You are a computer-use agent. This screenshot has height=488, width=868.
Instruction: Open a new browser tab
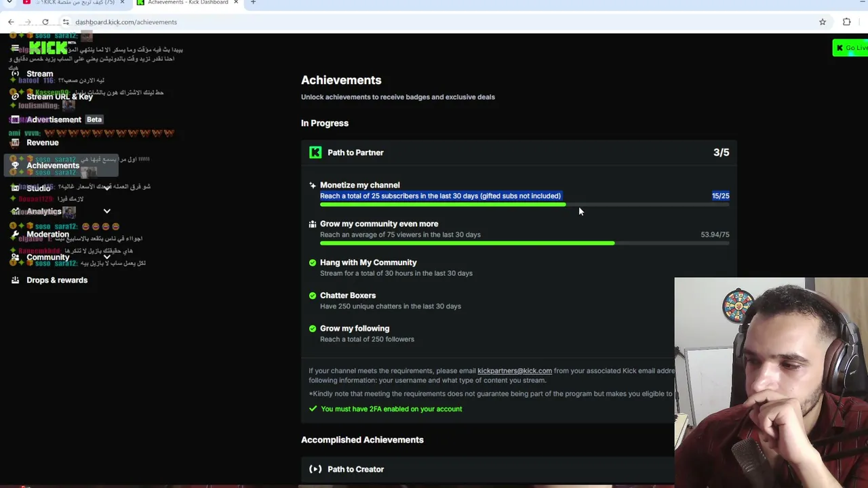coord(253,2)
